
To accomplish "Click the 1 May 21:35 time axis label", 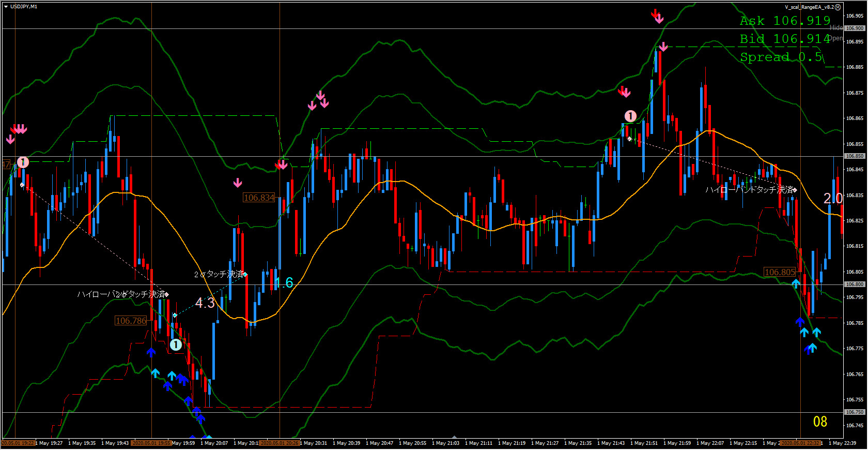I will pyautogui.click(x=578, y=443).
